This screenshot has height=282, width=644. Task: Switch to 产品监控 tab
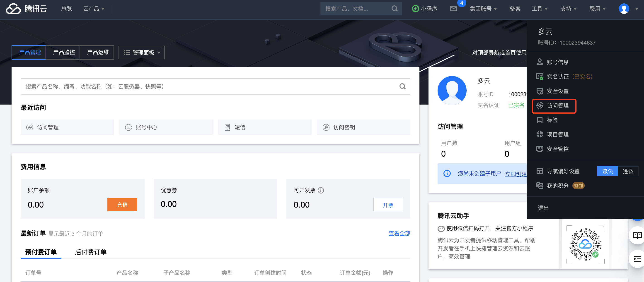click(x=64, y=52)
